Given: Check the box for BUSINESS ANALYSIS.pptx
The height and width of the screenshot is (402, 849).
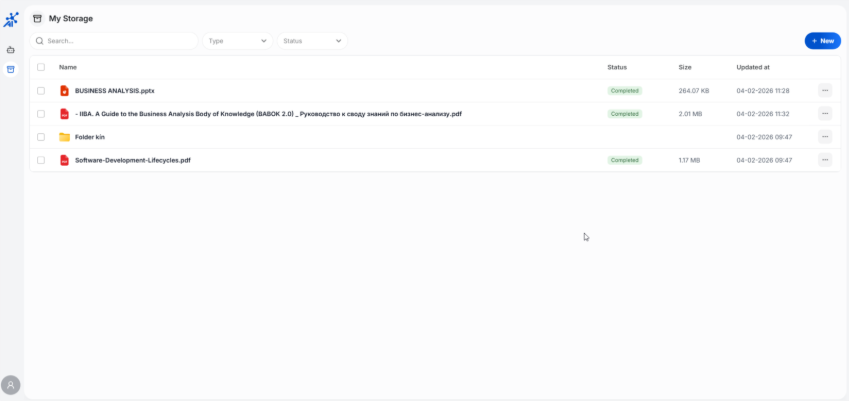Looking at the screenshot, I should 41,91.
